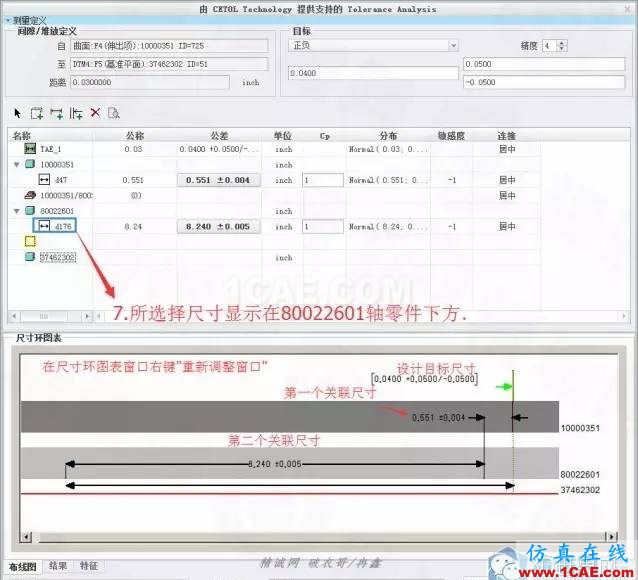
Task: Increase the 精度 precision value
Action: pos(562,43)
